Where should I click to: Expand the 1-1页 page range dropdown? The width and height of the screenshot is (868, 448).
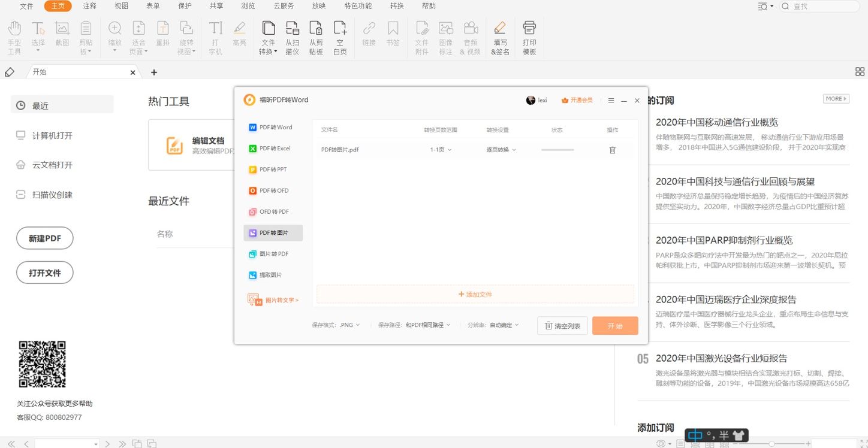(x=441, y=150)
